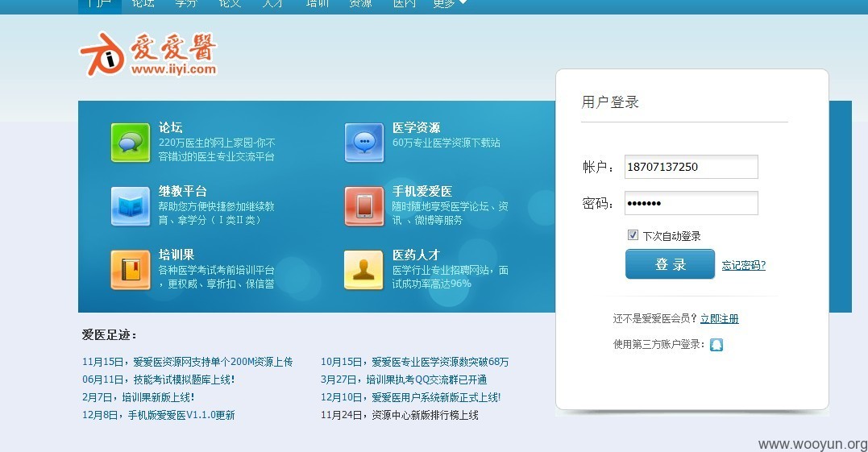
Task: Click the 爱爱医 iiyi.com logo
Action: pos(148,54)
